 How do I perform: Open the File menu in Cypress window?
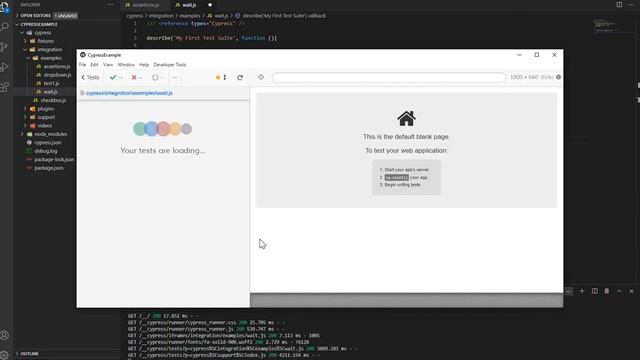point(82,64)
